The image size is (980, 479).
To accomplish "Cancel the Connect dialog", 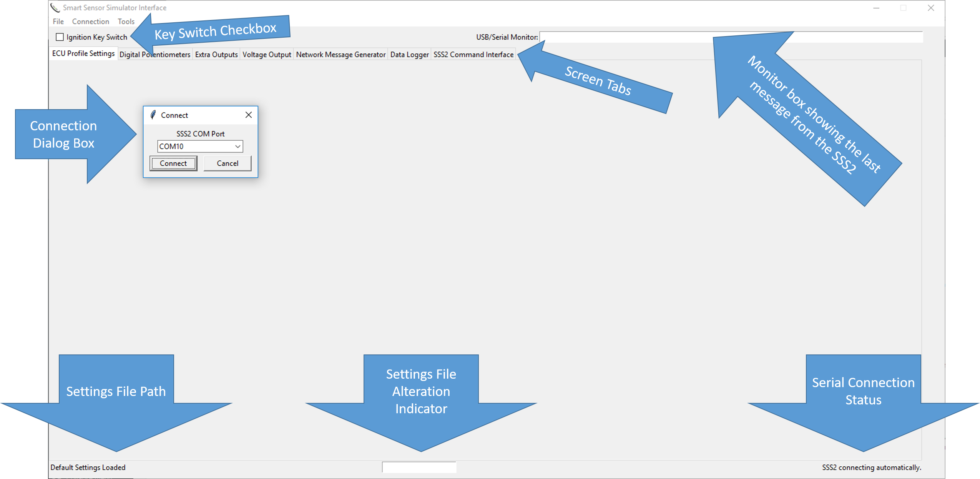I will tap(228, 163).
